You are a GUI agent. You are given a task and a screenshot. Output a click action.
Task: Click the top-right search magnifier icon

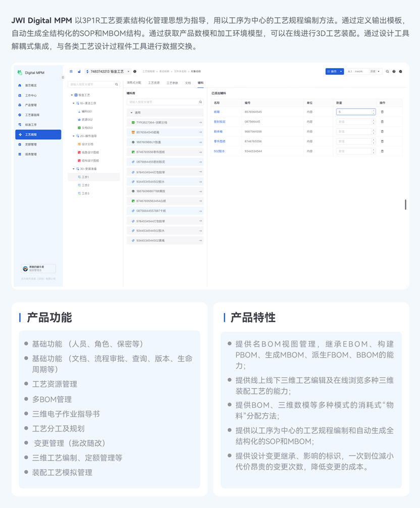coord(387,71)
